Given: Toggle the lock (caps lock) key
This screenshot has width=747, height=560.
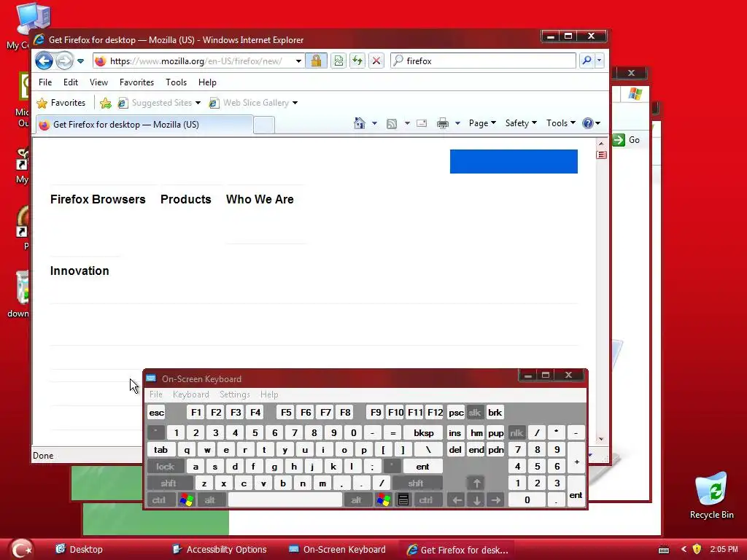Looking at the screenshot, I should [166, 467].
